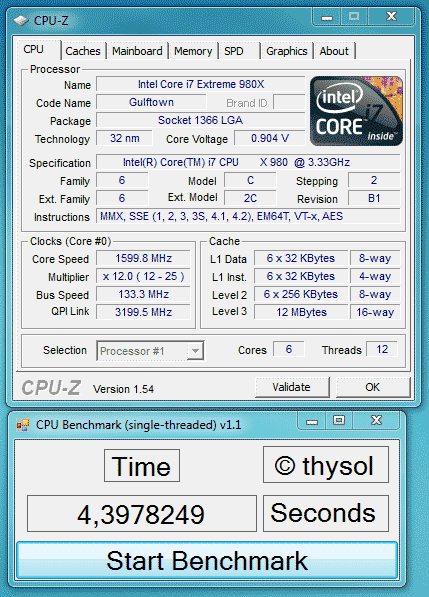Switch to the Caches tab
The image size is (429, 597).
[x=83, y=51]
